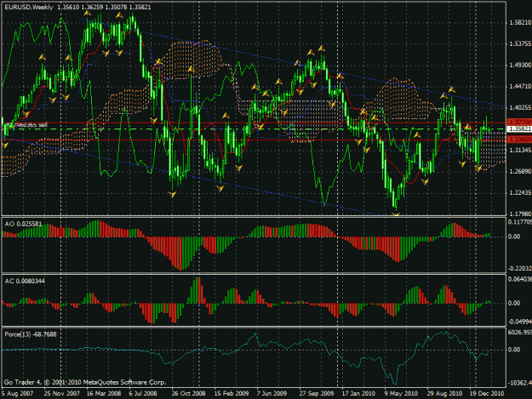Image resolution: width=532 pixels, height=399 pixels.
Task: Click the 1.40255 price axis label
Action: click(520, 107)
